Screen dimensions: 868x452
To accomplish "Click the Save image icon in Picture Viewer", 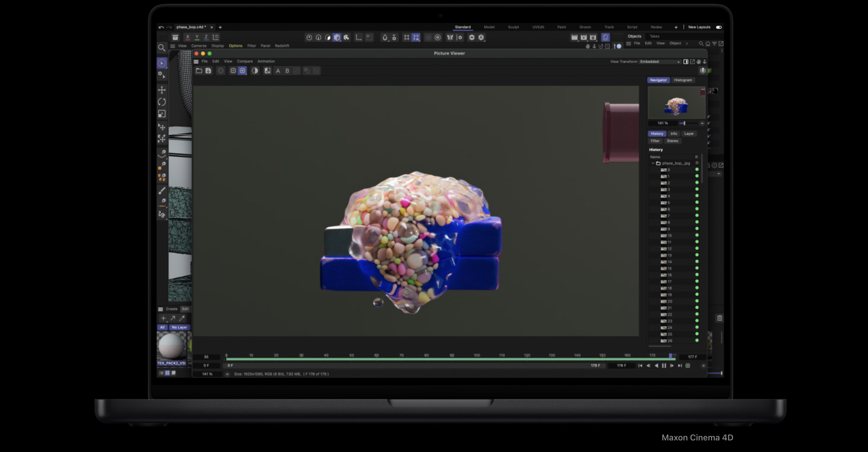I will point(208,70).
